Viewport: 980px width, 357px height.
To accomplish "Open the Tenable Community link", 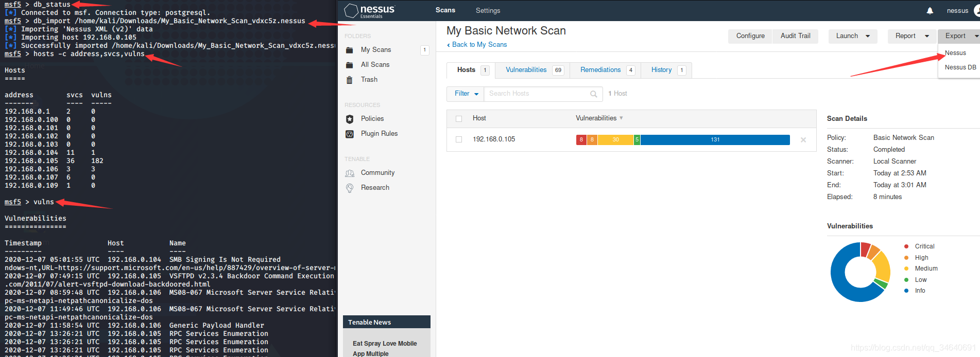I will pyautogui.click(x=377, y=173).
